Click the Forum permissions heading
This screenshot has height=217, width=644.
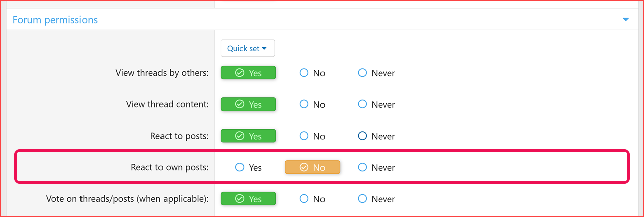click(x=55, y=20)
